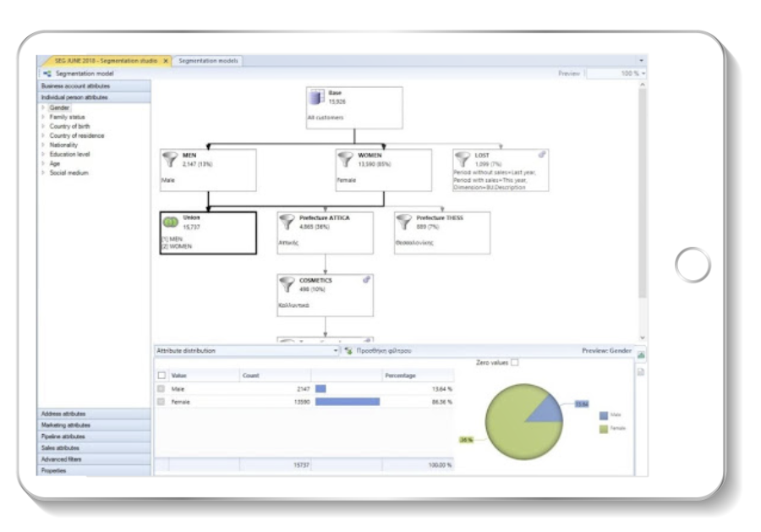Click the Base database icon node
Screen dimensions: 761x532
[316, 98]
